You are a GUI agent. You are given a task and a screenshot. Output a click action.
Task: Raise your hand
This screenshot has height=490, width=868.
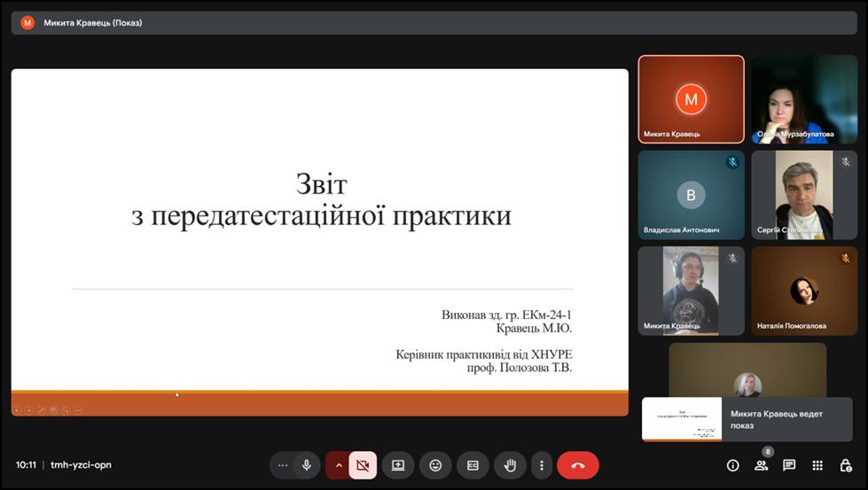click(510, 465)
